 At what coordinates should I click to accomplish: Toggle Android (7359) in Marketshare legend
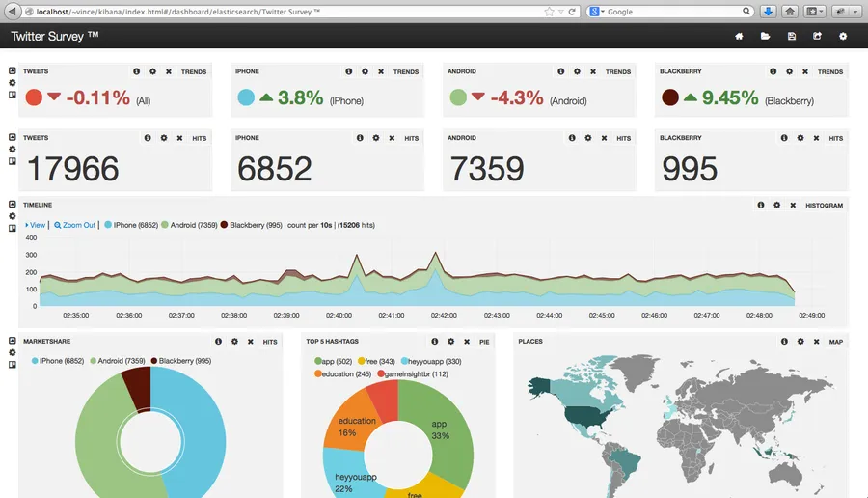click(118, 361)
